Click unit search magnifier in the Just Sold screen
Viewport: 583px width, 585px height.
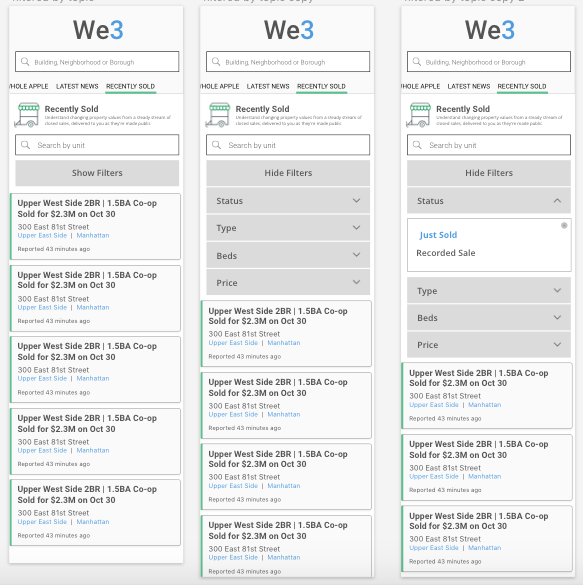(417, 145)
